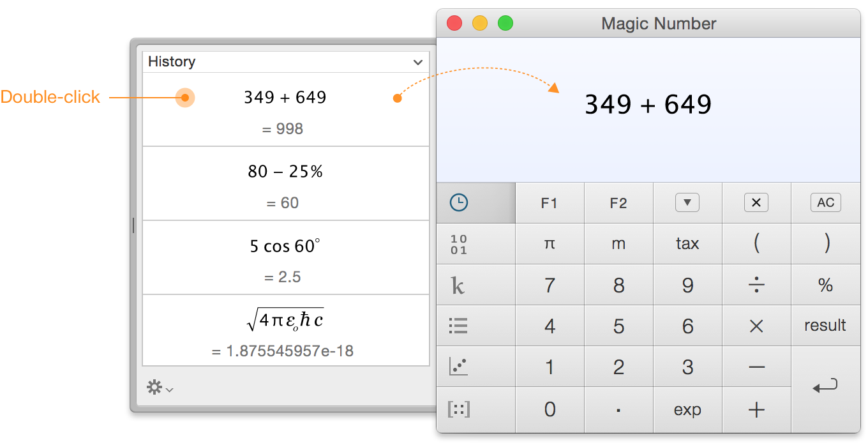Image resolution: width=868 pixels, height=447 pixels.
Task: Click the decimal point key
Action: pos(618,409)
